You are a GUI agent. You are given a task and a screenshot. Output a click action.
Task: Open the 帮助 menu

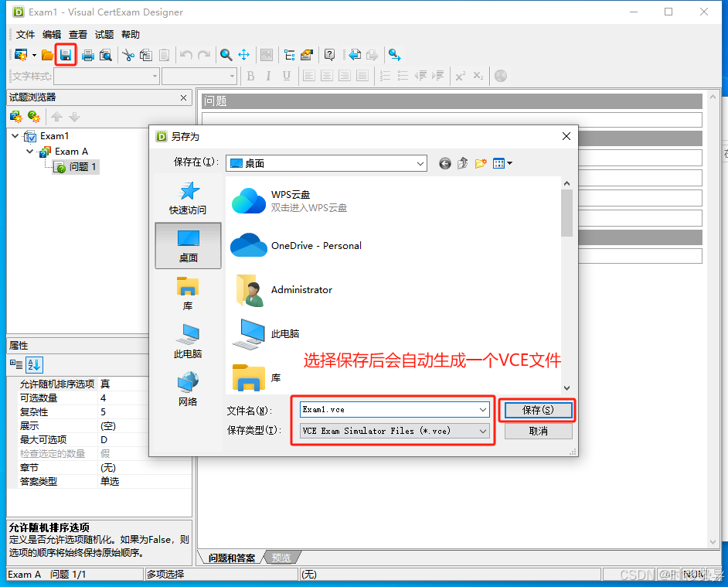tap(131, 34)
